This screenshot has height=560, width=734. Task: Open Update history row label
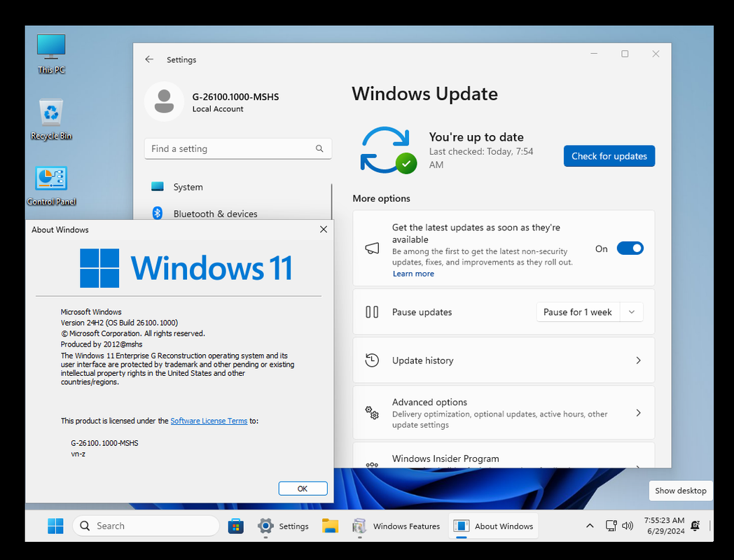pos(423,360)
